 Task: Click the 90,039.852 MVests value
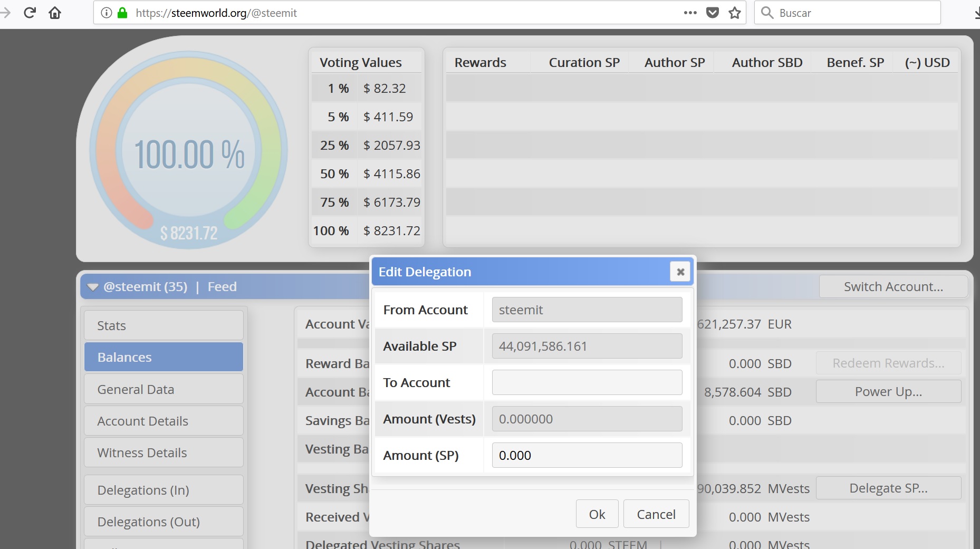(x=753, y=488)
